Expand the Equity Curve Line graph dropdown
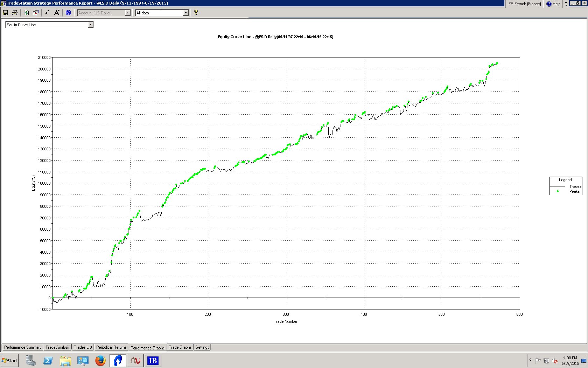This screenshot has height=368, width=588. pos(91,25)
